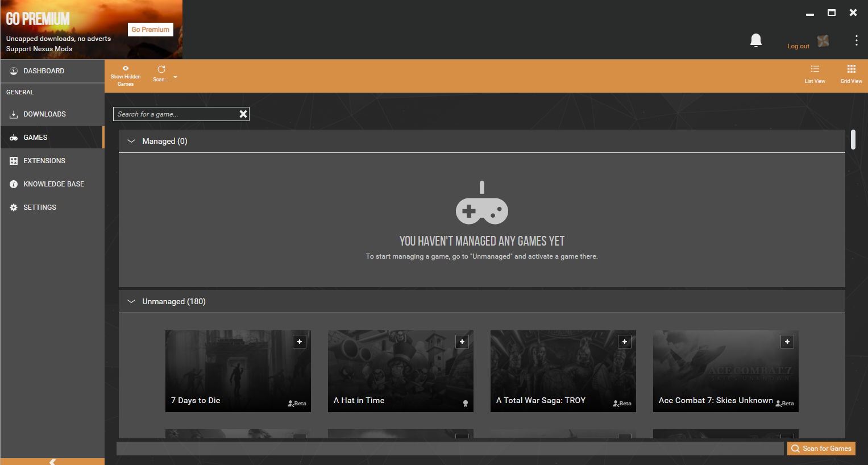The image size is (868, 465).
Task: Open the notifications bell
Action: 756,40
